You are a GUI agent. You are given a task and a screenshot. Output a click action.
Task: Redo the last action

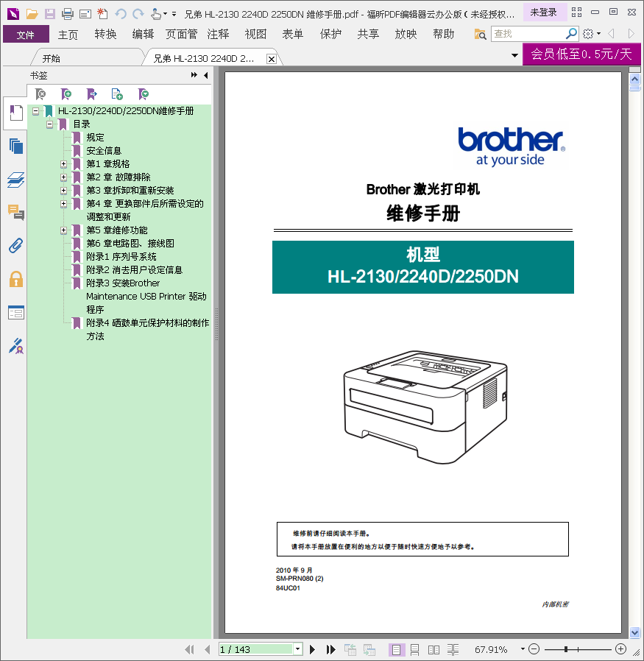click(x=138, y=14)
